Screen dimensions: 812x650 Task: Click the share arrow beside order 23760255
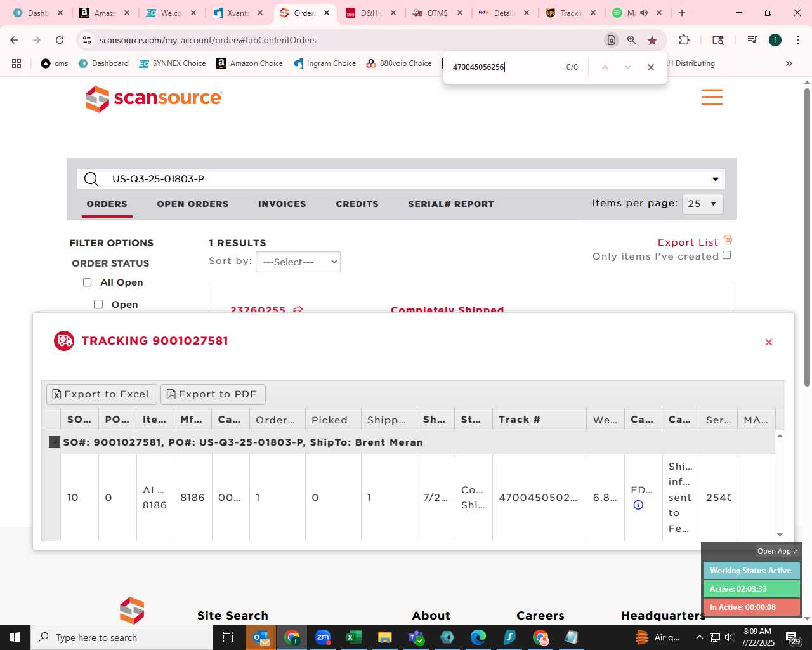(298, 310)
